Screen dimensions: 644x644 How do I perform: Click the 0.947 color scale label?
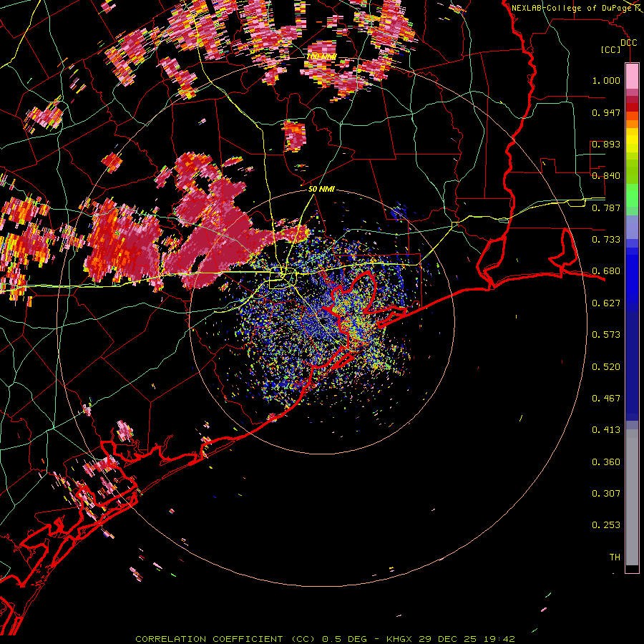coord(606,112)
